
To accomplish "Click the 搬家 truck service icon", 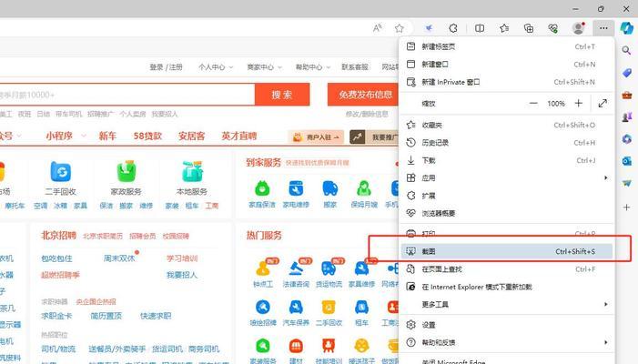I will (330, 188).
